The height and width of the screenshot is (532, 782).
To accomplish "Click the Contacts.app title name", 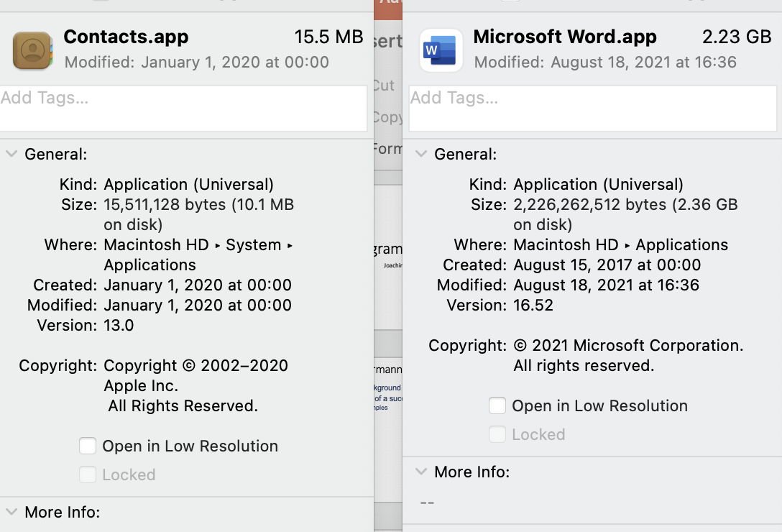I will pyautogui.click(x=126, y=37).
